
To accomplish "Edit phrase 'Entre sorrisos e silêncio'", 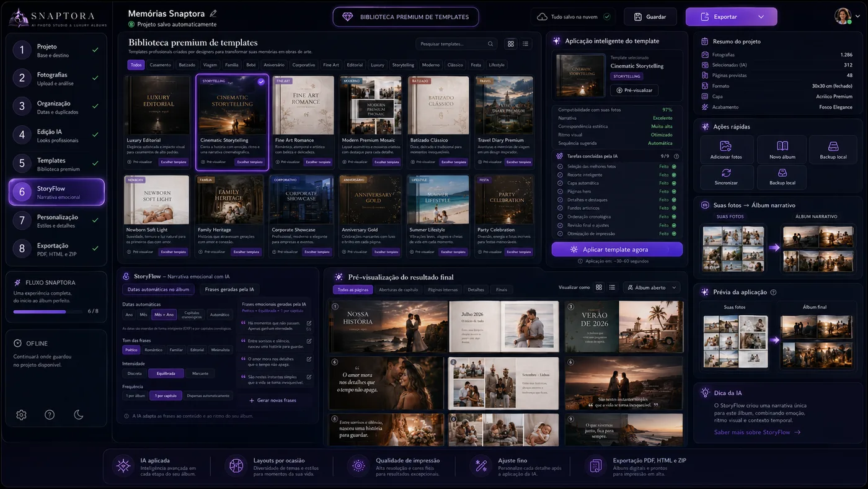I will [309, 341].
